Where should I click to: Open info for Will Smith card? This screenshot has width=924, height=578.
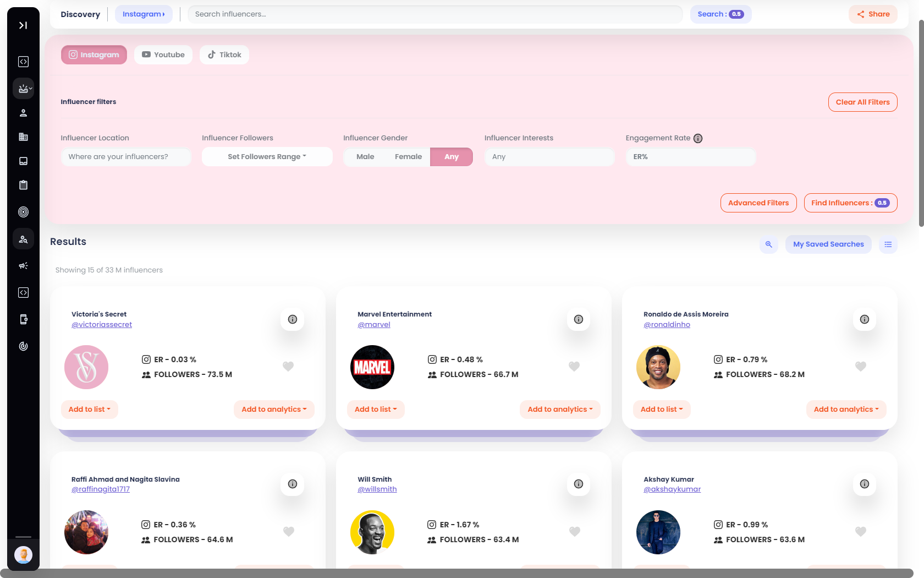579,484
